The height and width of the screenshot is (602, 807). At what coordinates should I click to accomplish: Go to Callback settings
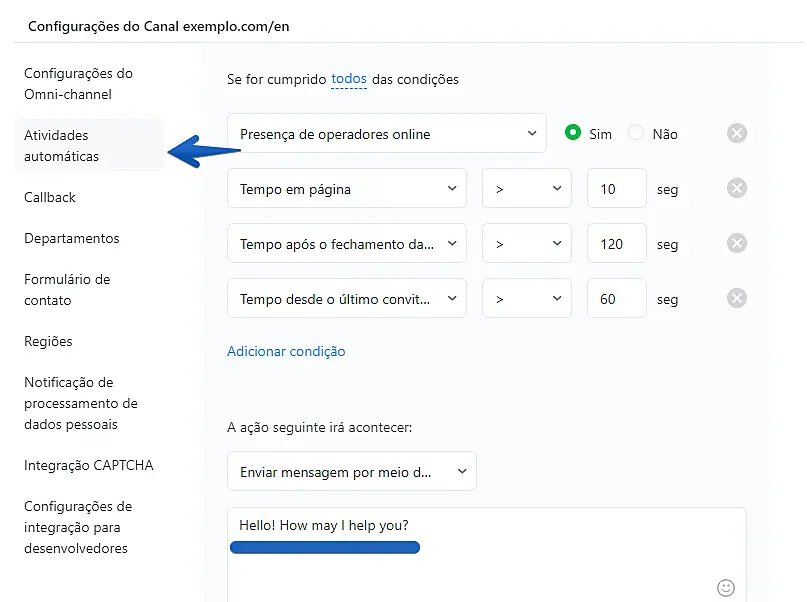50,197
